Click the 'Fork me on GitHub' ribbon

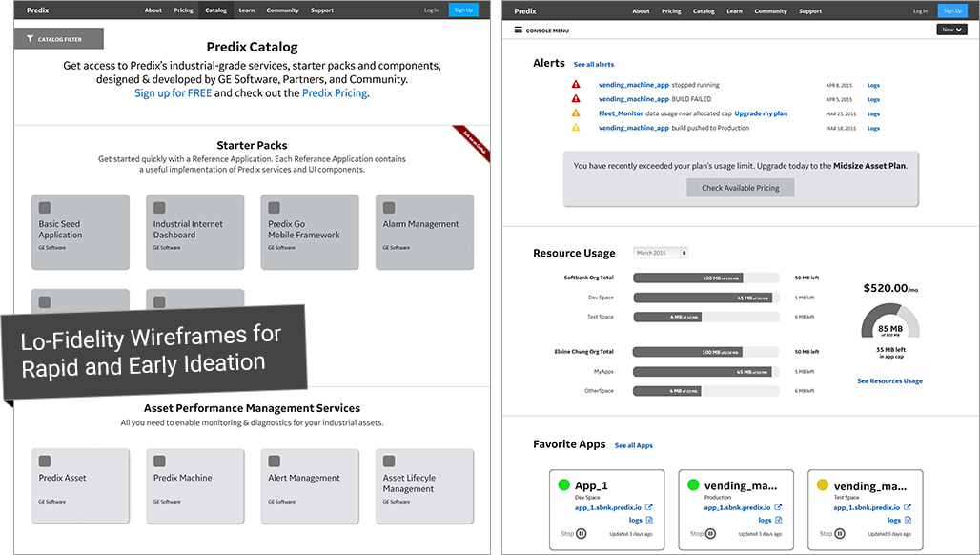472,144
